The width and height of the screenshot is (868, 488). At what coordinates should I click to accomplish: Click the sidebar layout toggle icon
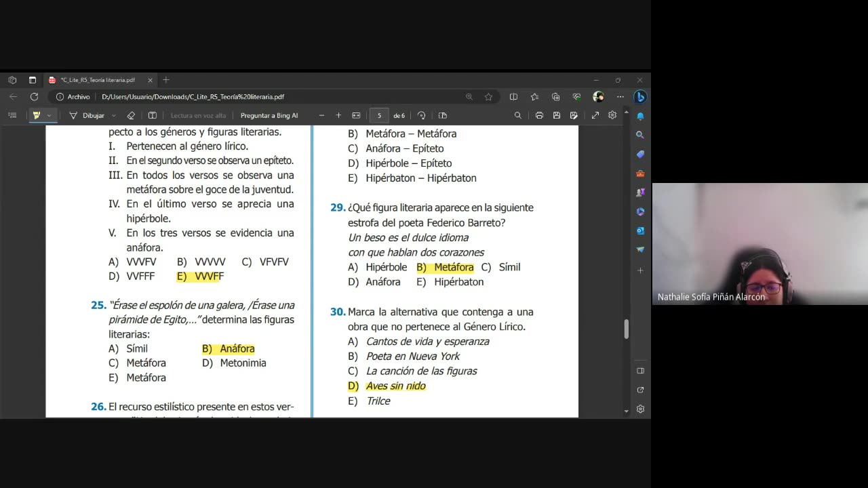[640, 371]
